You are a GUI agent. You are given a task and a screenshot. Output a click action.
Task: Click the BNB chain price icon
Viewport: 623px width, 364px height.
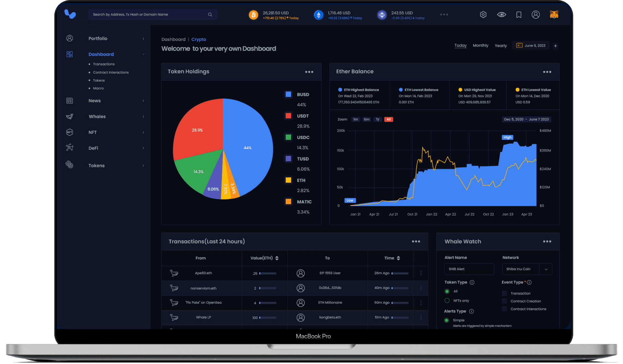click(x=382, y=15)
